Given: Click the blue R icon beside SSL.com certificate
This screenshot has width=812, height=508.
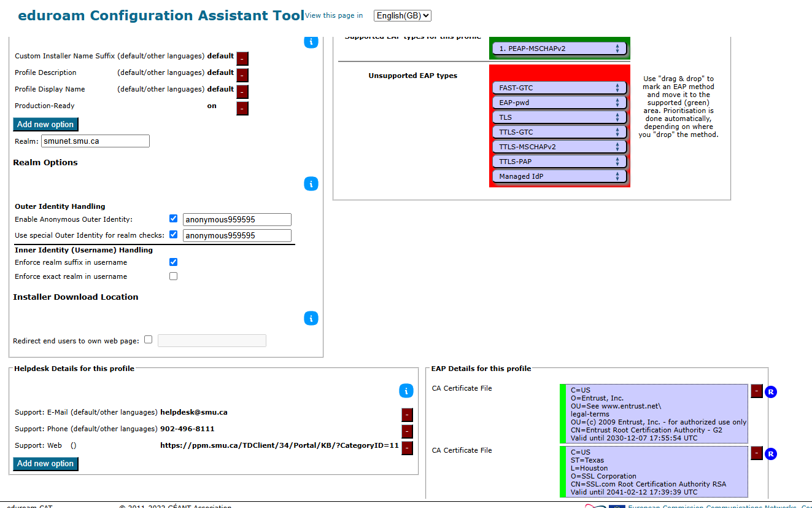Looking at the screenshot, I should pos(771,454).
